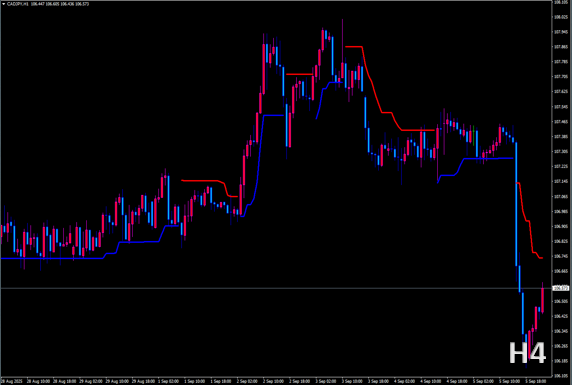Click the 2 Sep 02:00 time label
Image resolution: width=572 pixels, height=385 pixels.
pos(247,381)
